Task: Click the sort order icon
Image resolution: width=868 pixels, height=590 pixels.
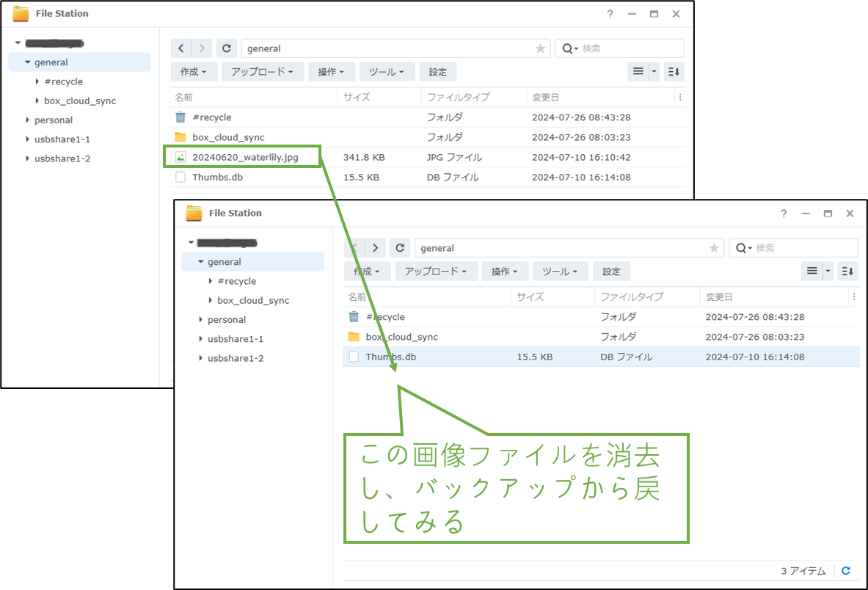Action: point(674,71)
